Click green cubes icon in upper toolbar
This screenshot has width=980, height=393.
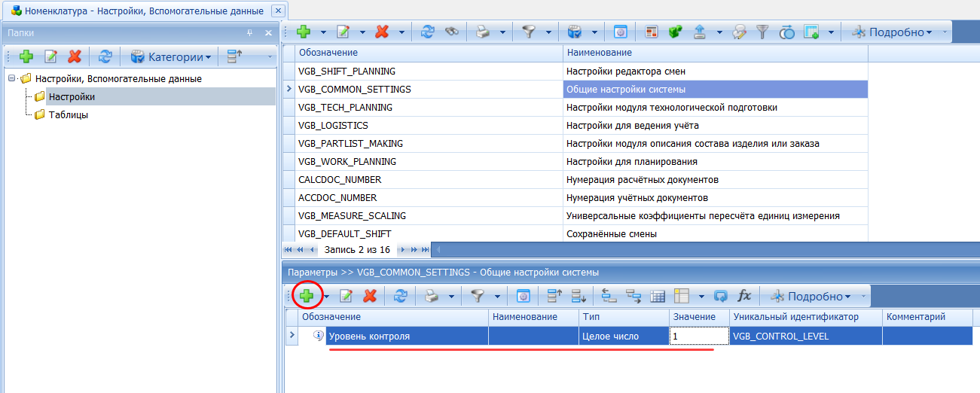(x=675, y=32)
